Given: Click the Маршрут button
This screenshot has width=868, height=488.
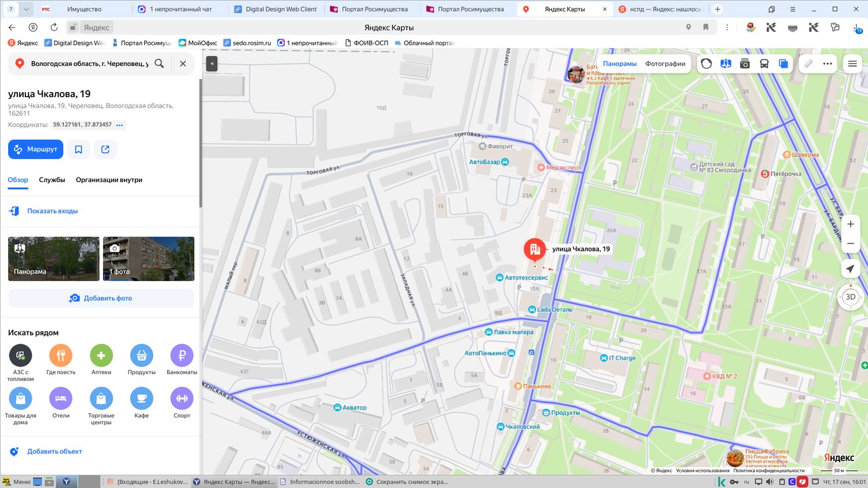Looking at the screenshot, I should [35, 149].
